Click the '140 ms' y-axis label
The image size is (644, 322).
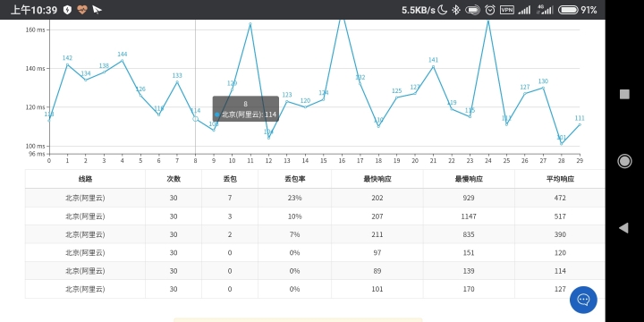(x=35, y=69)
